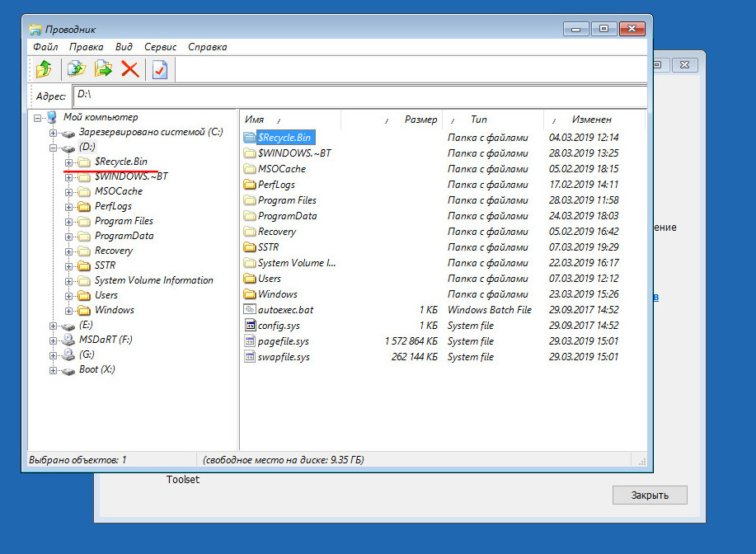This screenshot has height=554, width=756.
Task: Click the MSDaRT (F:) drive icon
Action: click(x=68, y=340)
